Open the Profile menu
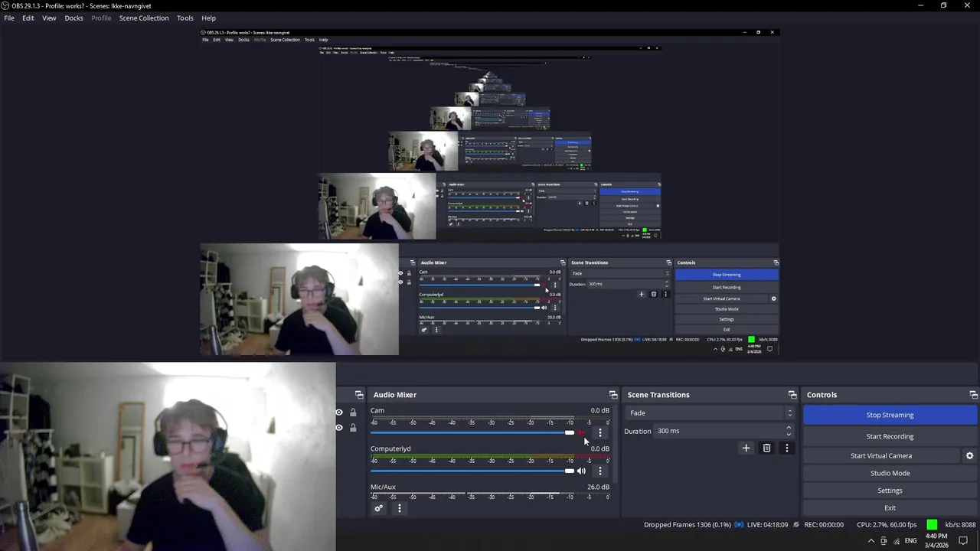 click(101, 18)
